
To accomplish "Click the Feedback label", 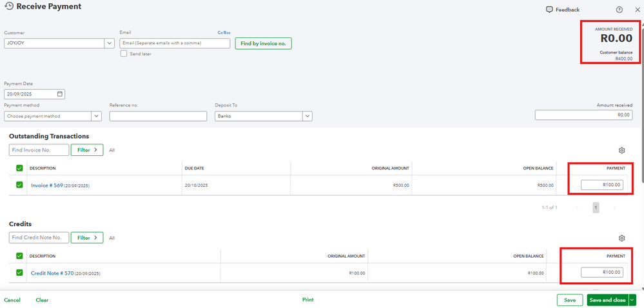I will click(567, 10).
